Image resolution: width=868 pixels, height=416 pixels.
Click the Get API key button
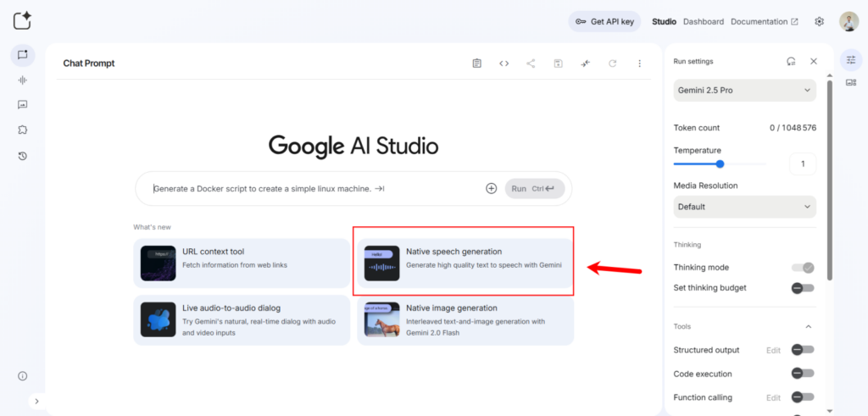[604, 22]
